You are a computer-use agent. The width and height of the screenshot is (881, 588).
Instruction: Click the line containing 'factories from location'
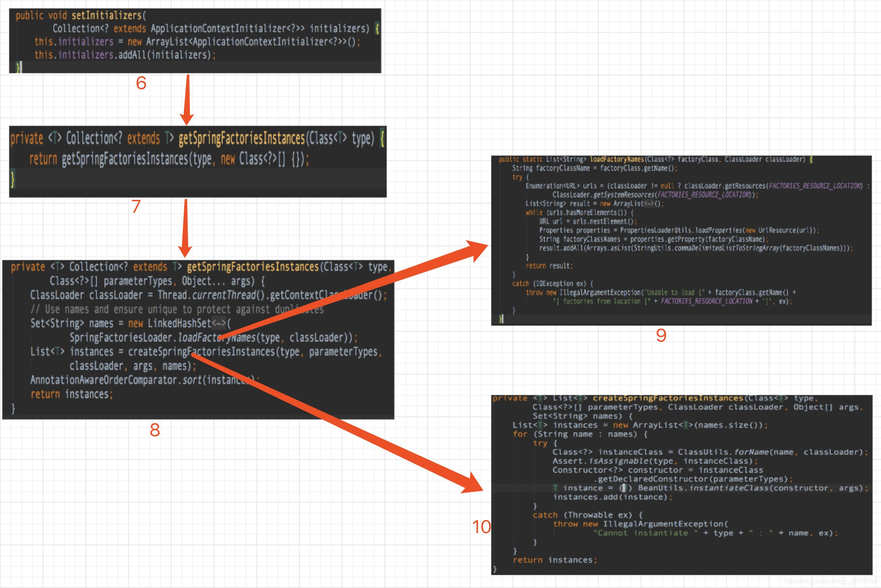coord(672,301)
